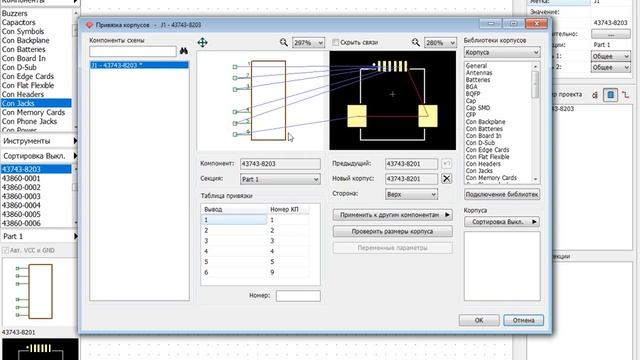The width and height of the screenshot is (640, 360).
Task: Click the design manager icon in the background
Action: [x=611, y=95]
